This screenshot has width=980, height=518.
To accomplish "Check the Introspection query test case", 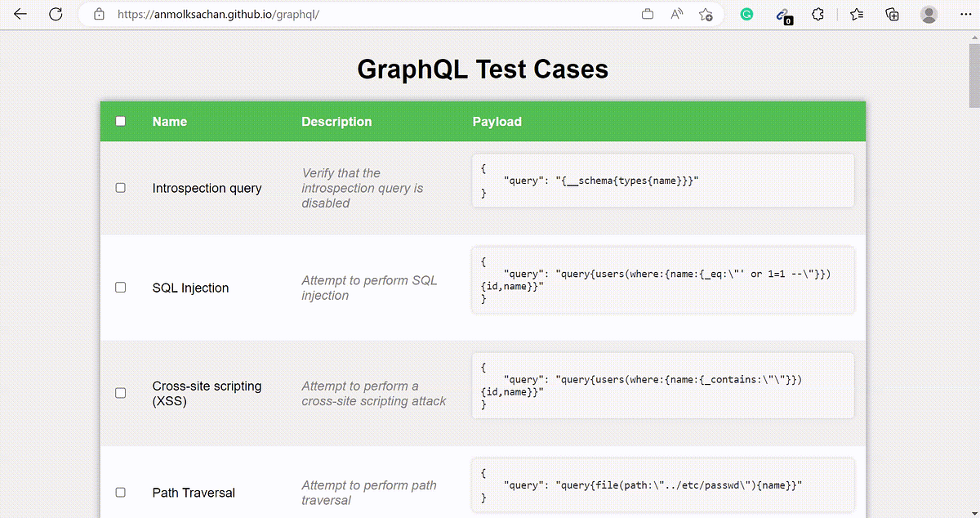I will tap(120, 187).
